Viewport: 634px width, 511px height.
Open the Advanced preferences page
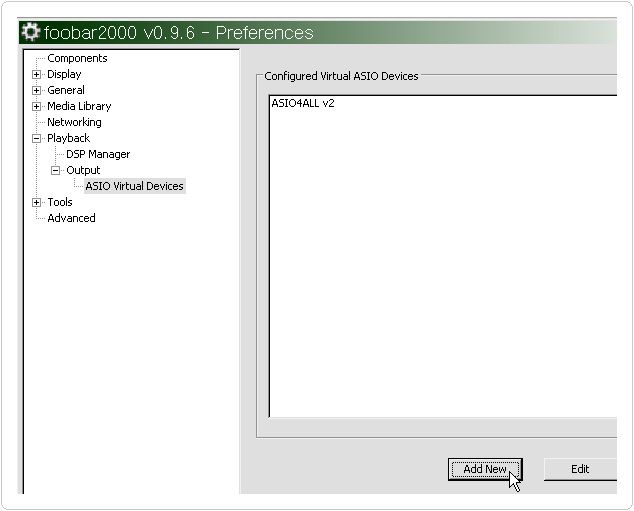[x=72, y=218]
